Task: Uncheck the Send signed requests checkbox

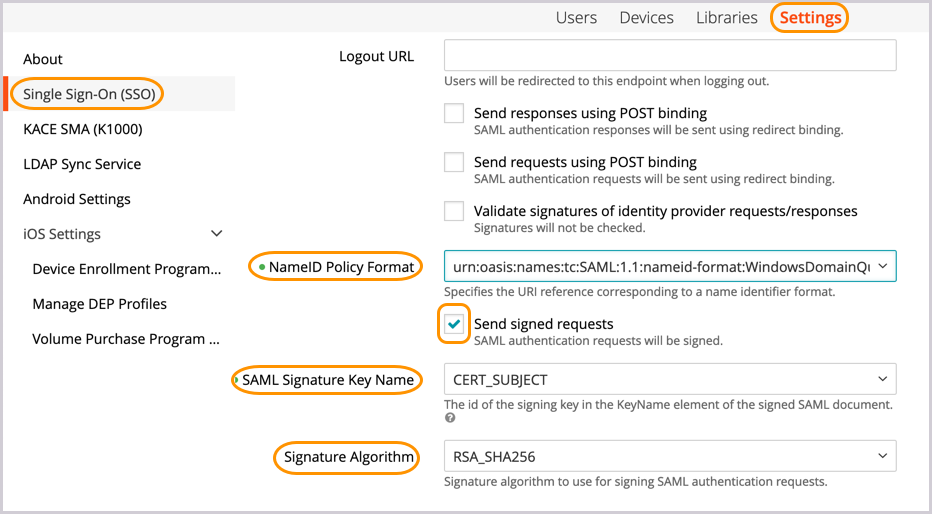Action: pos(455,324)
